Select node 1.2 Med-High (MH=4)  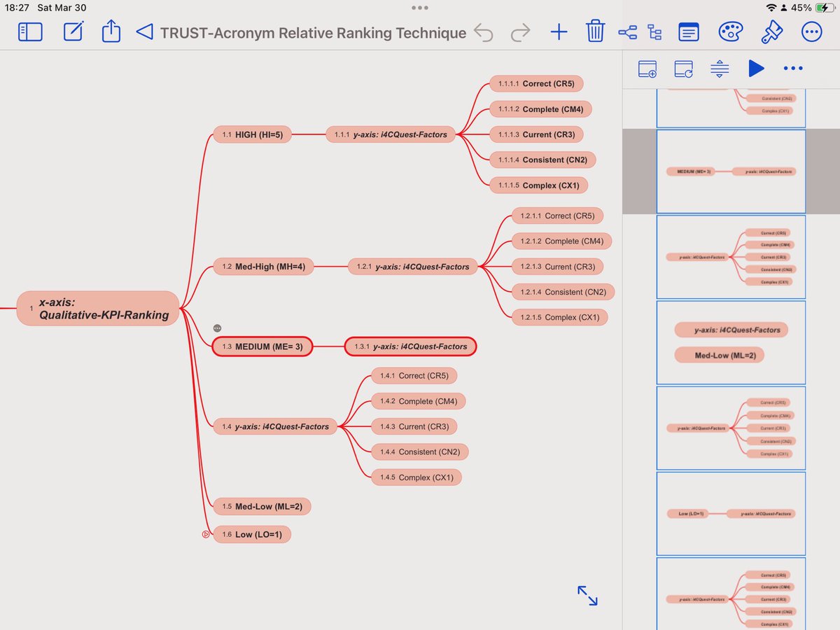[x=263, y=266]
